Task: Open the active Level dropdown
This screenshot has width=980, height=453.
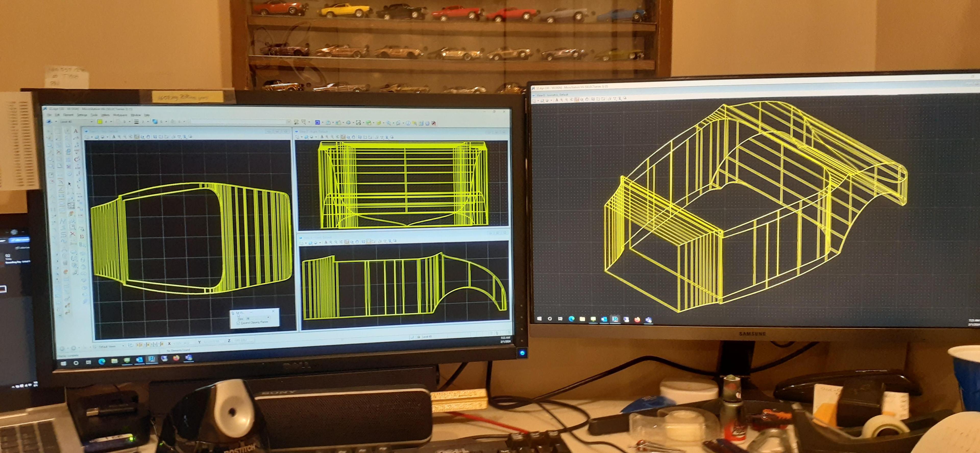Action: [x=92, y=122]
